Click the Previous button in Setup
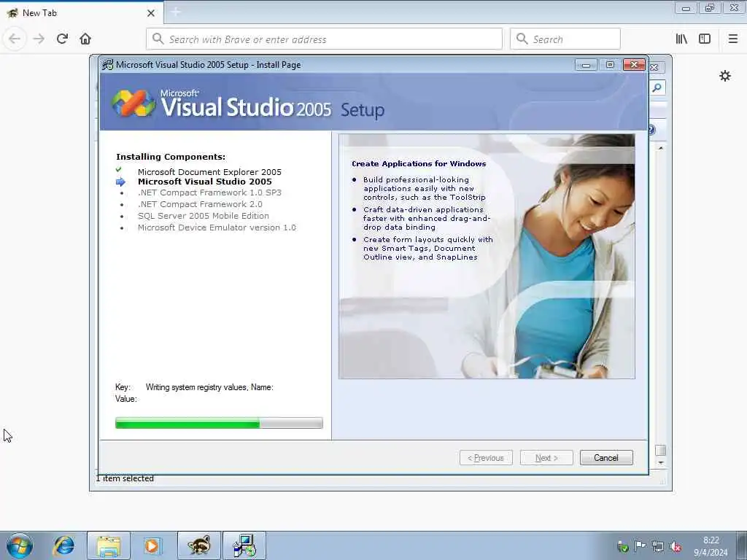747x560 pixels. (x=486, y=458)
